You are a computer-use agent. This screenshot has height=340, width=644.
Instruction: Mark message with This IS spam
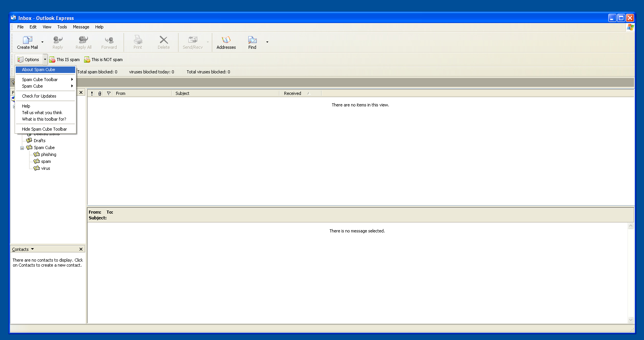pyautogui.click(x=64, y=60)
